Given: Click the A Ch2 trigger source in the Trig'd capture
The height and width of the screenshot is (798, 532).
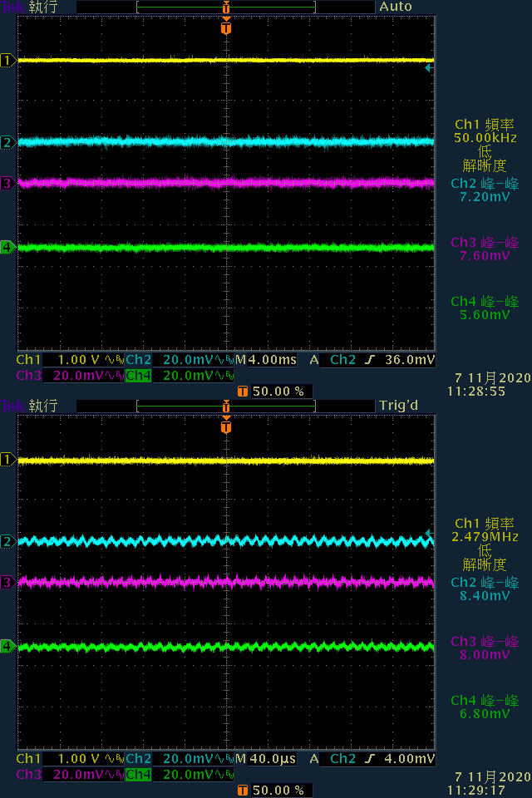Looking at the screenshot, I should pos(333,759).
